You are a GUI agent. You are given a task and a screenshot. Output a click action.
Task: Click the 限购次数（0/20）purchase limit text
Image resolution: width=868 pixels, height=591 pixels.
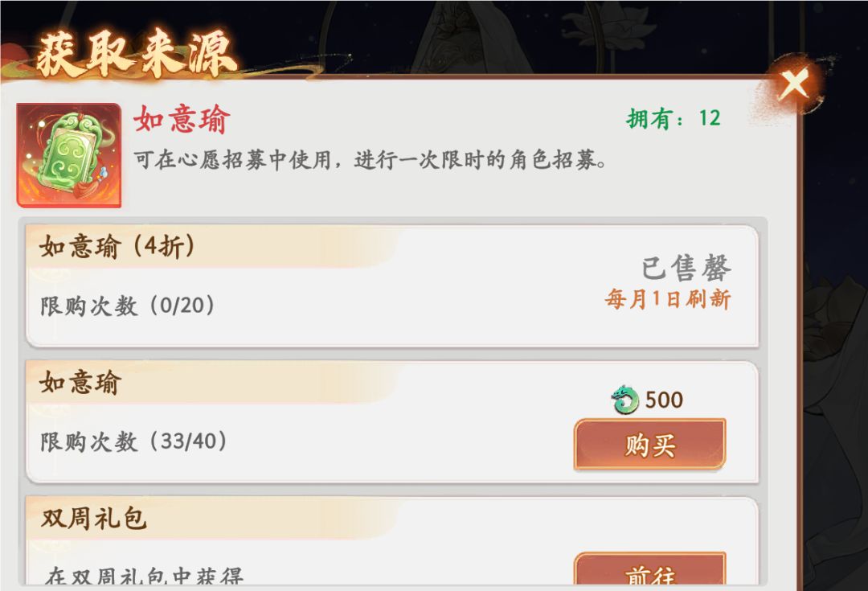point(128,306)
